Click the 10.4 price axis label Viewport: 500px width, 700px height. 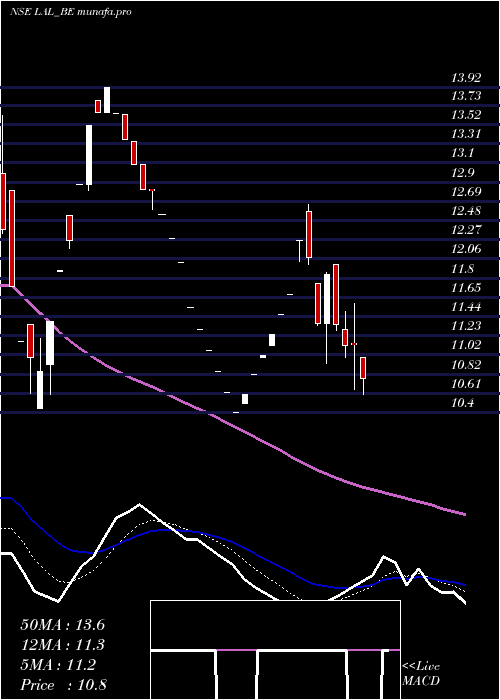pyautogui.click(x=462, y=403)
